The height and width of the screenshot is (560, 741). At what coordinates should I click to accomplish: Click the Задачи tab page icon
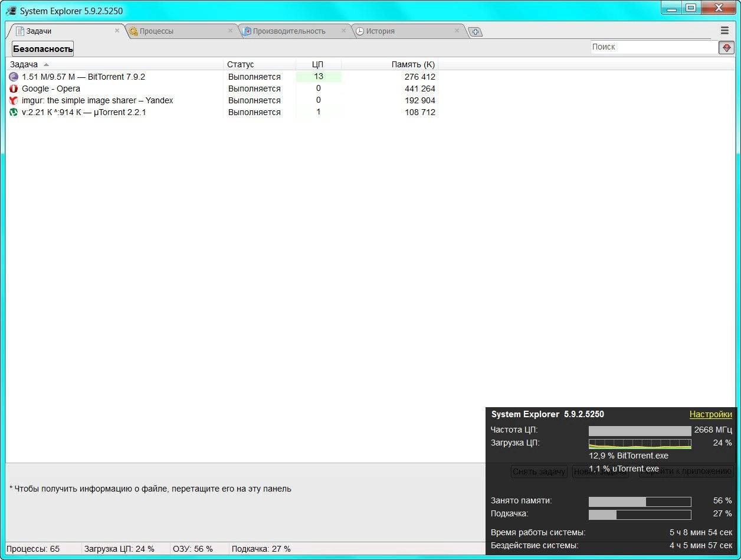click(20, 31)
